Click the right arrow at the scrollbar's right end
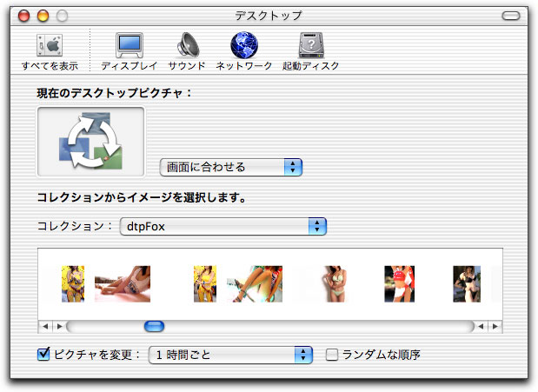 (495, 327)
